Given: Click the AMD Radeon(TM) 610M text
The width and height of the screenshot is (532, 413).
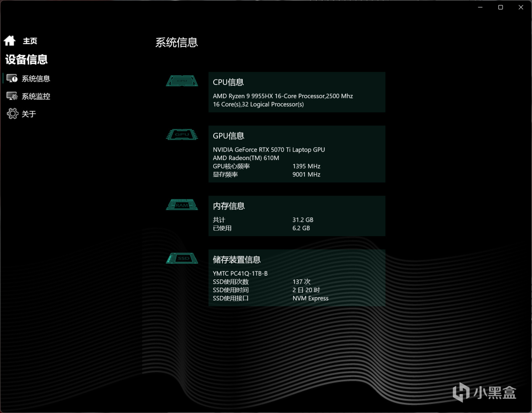Looking at the screenshot, I should pyautogui.click(x=246, y=158).
